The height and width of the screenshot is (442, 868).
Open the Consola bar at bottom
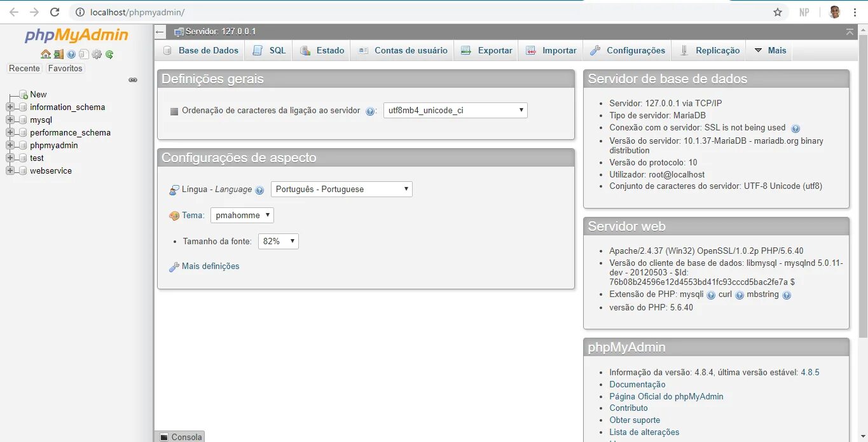[181, 437]
